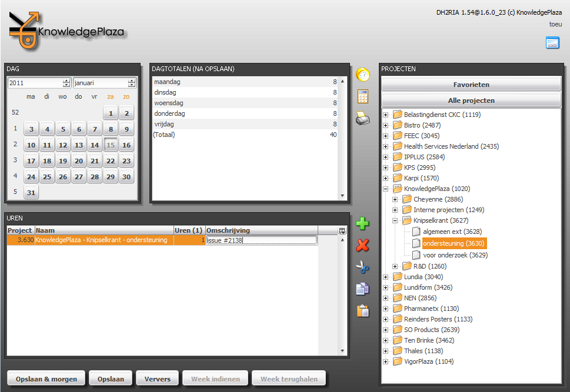Click the Thales folder icon

point(398,351)
